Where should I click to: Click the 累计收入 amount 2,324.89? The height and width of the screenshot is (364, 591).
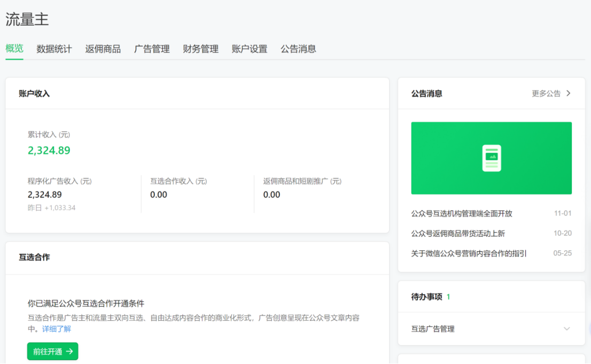[x=49, y=151]
